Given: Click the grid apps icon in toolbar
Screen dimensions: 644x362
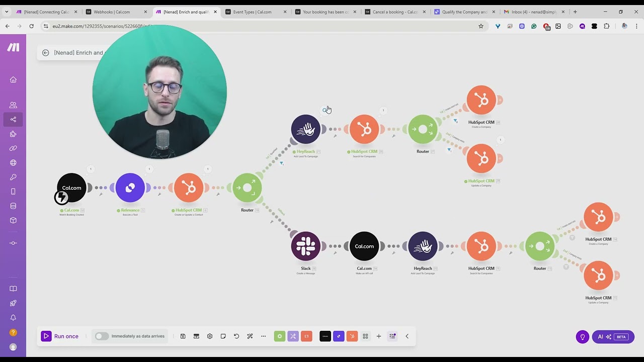Looking at the screenshot, I should pos(366,336).
